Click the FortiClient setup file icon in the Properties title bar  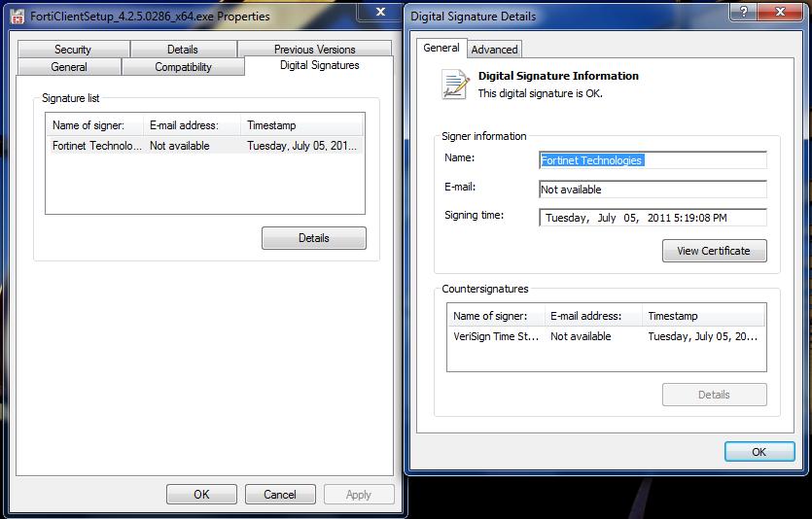18,17
